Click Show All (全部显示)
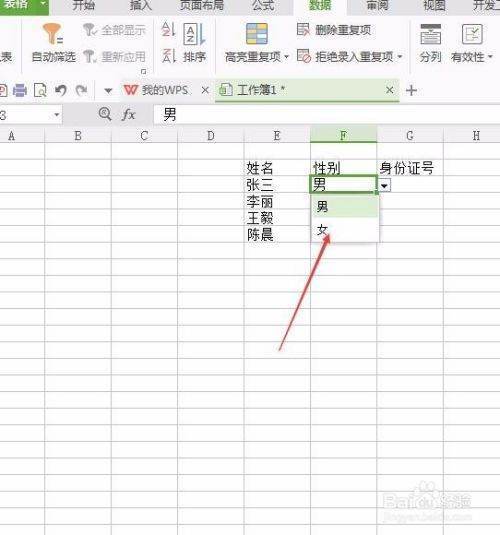This screenshot has height=535, width=500. 115,30
